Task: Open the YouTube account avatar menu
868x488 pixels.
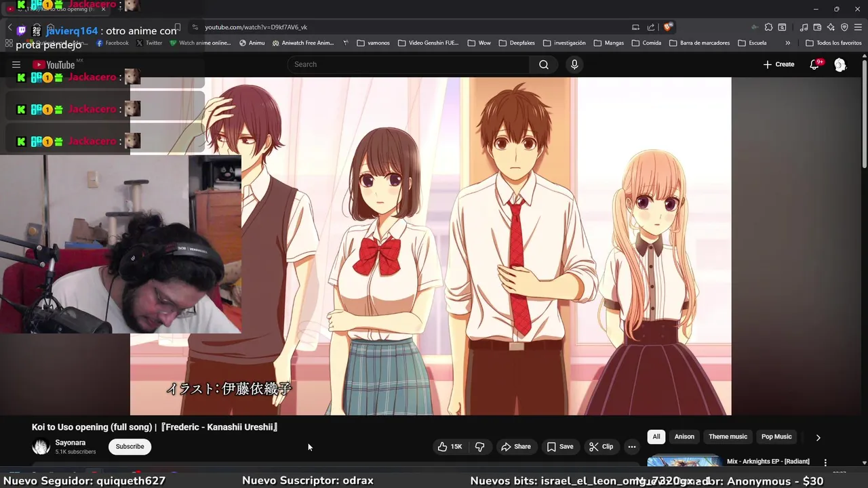Action: (840, 64)
